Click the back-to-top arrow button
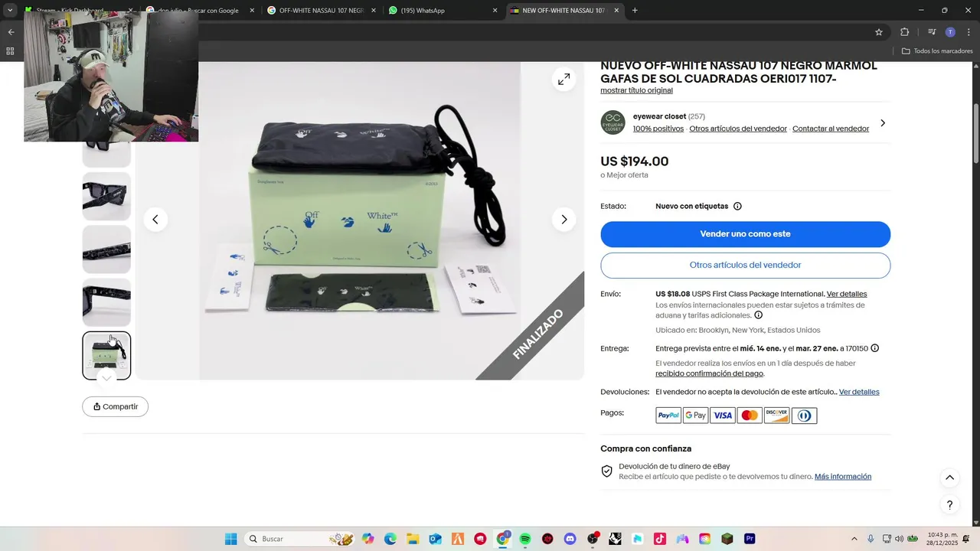980x551 pixels. [x=949, y=478]
